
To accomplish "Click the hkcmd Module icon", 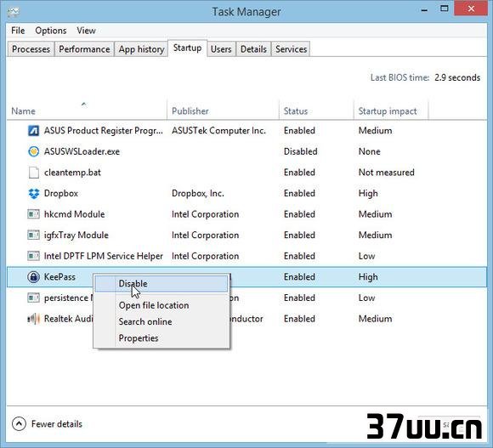I will [x=34, y=214].
